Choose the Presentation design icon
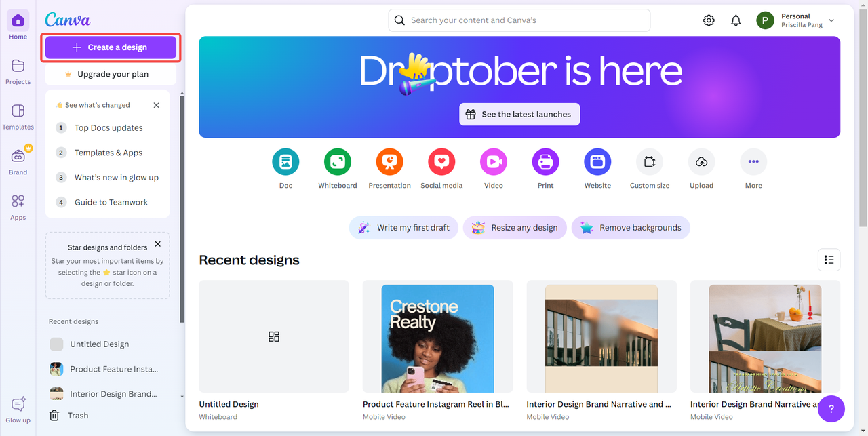Image resolution: width=868 pixels, height=436 pixels. coord(390,162)
